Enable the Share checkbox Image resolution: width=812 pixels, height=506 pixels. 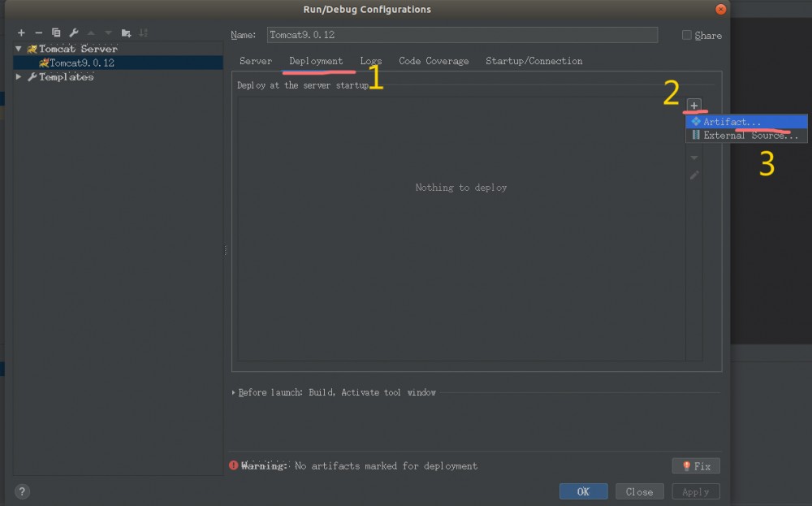[685, 35]
